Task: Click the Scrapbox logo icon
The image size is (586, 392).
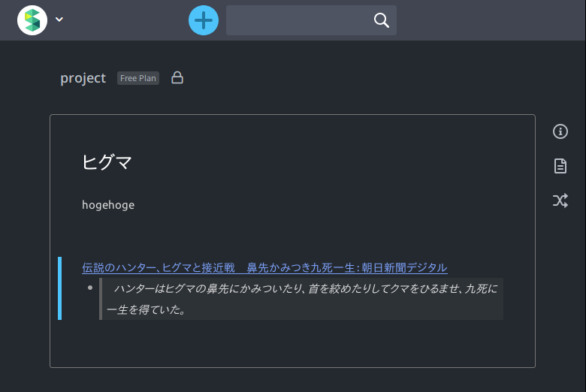Action: pyautogui.click(x=32, y=20)
